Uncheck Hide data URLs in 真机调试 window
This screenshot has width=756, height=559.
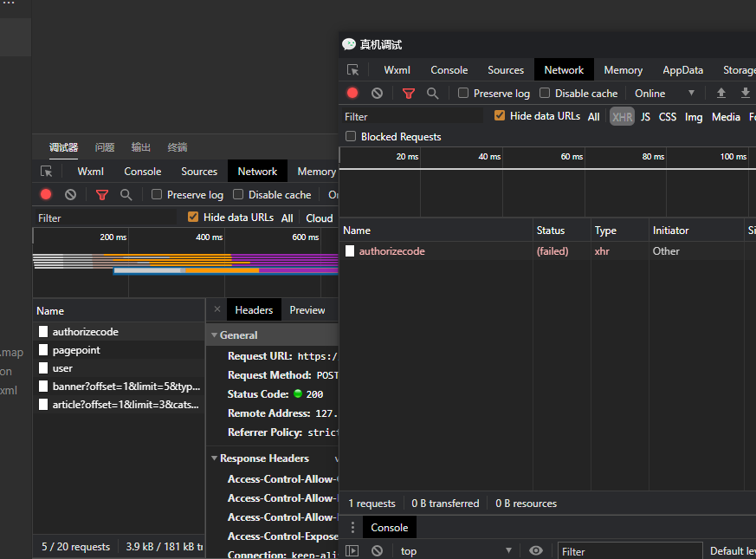500,116
